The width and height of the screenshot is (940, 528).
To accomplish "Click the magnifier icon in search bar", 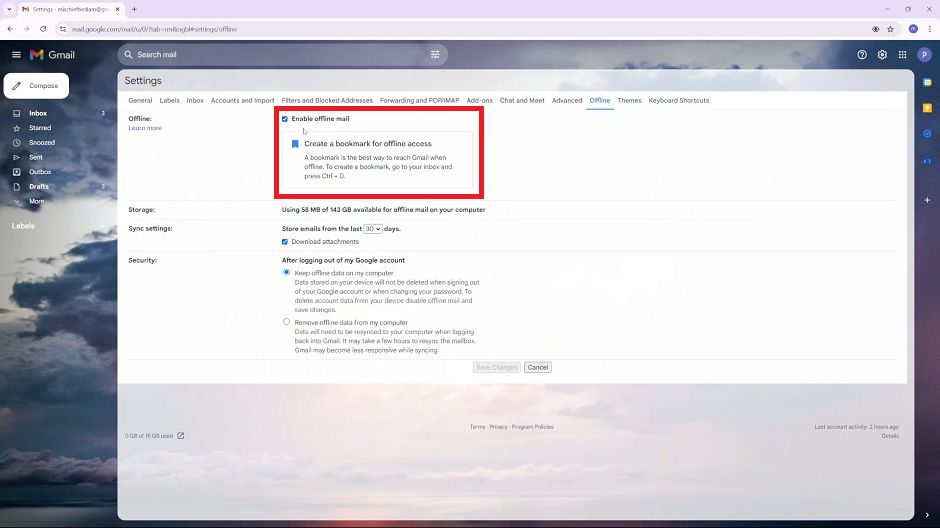I will pyautogui.click(x=128, y=55).
